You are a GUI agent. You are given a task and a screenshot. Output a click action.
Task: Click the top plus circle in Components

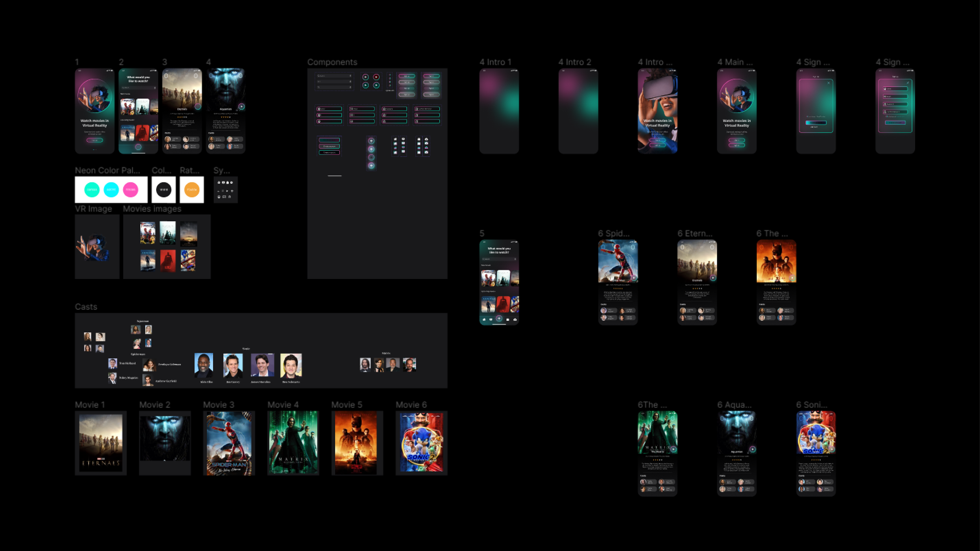tap(371, 141)
